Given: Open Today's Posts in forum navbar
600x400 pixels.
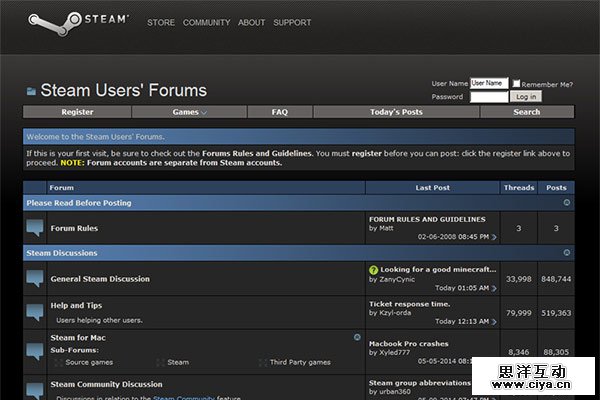Looking at the screenshot, I should coord(396,112).
